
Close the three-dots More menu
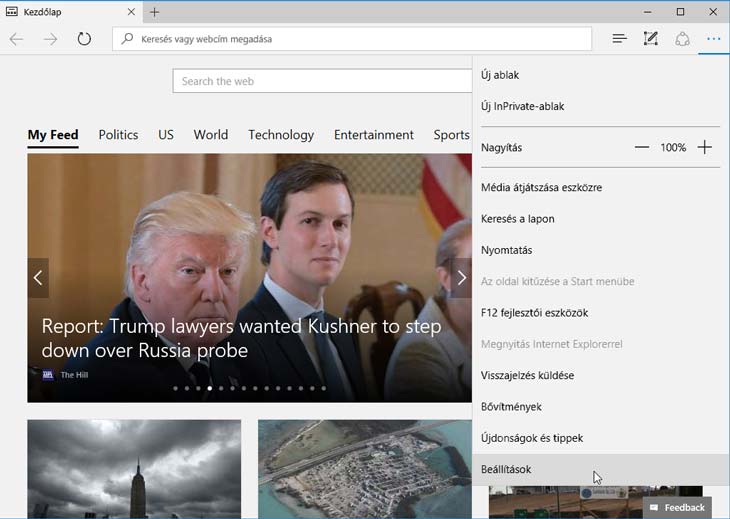(x=713, y=39)
